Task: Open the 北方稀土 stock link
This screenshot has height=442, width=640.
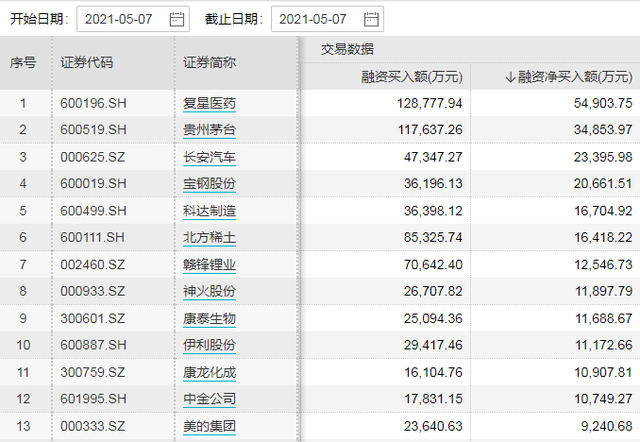Action: (209, 238)
